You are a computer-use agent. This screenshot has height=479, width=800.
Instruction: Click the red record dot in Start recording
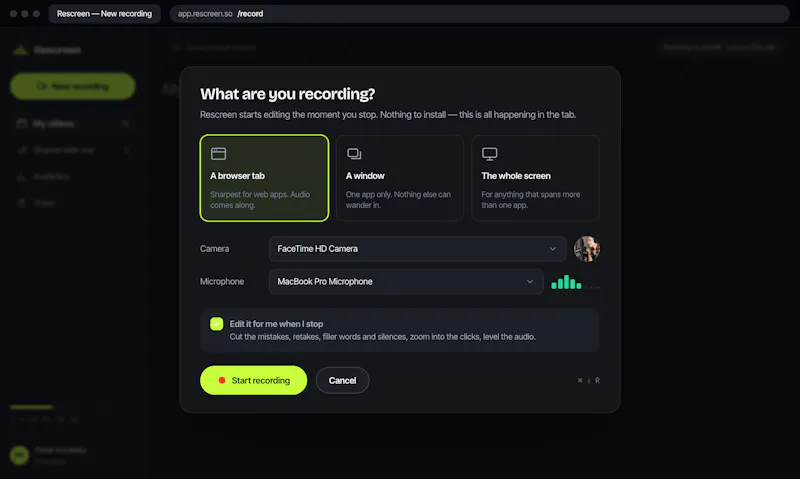coord(222,380)
